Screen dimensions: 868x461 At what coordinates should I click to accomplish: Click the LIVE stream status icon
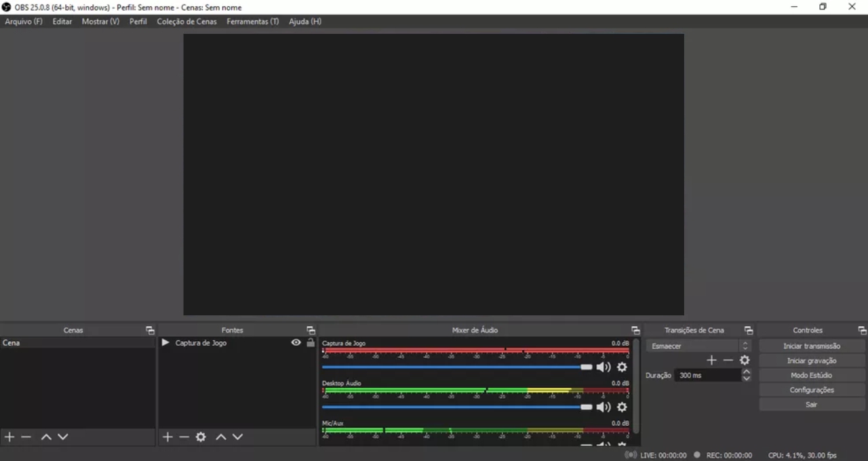[x=631, y=455]
